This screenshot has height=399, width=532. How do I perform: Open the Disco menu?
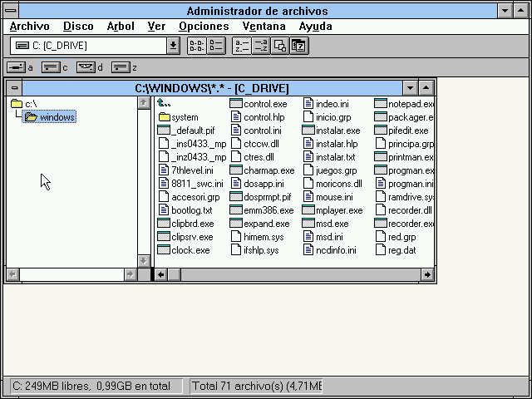pos(78,26)
